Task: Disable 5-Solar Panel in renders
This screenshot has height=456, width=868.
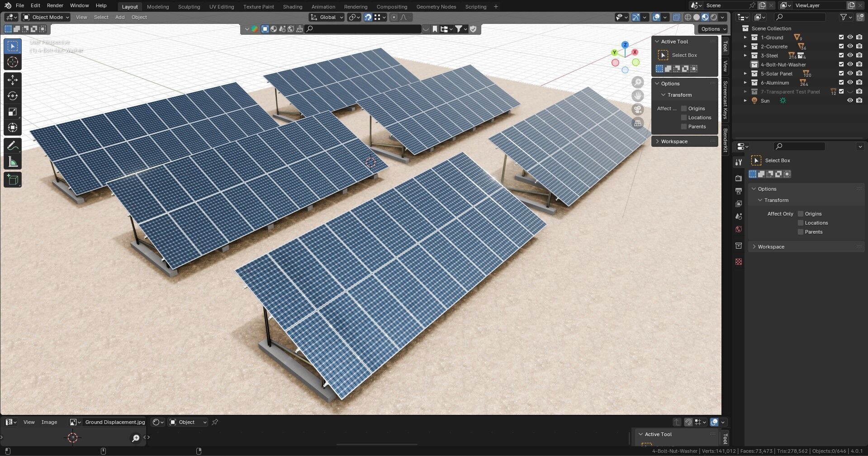Action: coord(859,74)
